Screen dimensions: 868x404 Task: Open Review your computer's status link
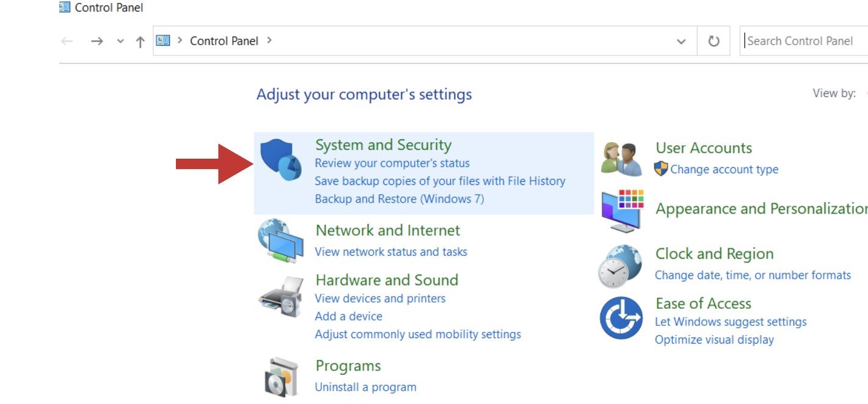point(392,164)
